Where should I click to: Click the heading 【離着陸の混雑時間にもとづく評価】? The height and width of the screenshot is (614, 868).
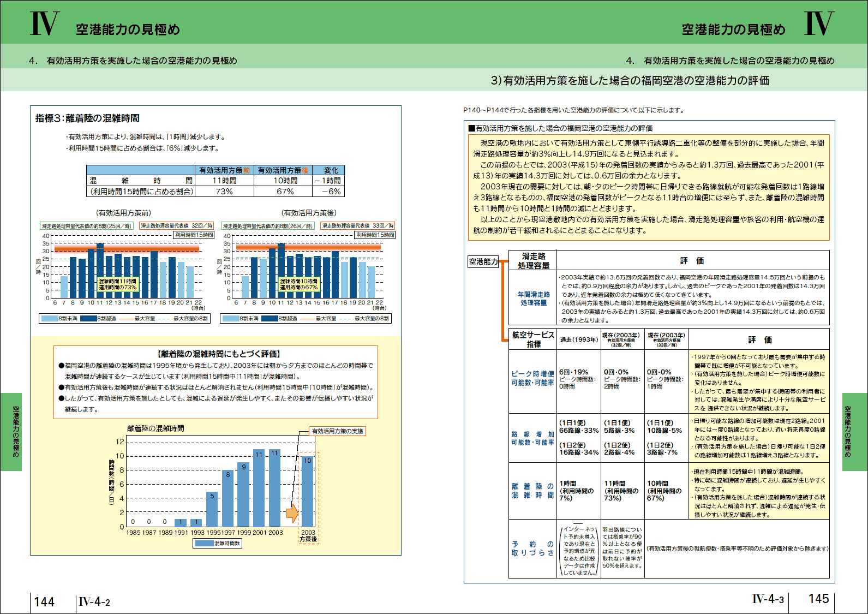[219, 354]
